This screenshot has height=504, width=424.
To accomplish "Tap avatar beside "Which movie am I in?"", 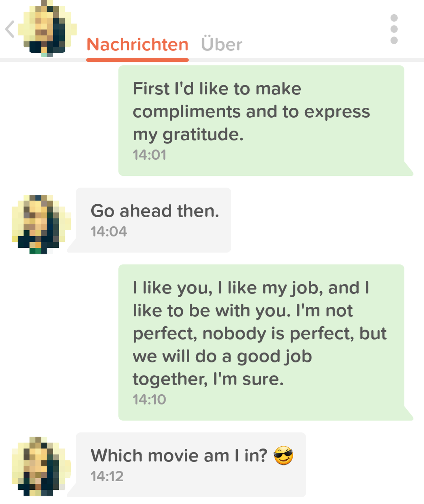I will click(41, 466).
